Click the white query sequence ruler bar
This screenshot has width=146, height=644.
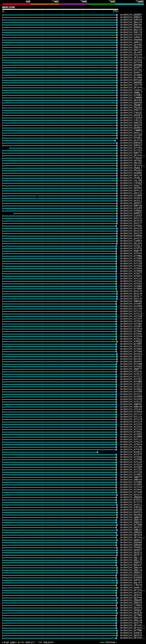(60, 10)
